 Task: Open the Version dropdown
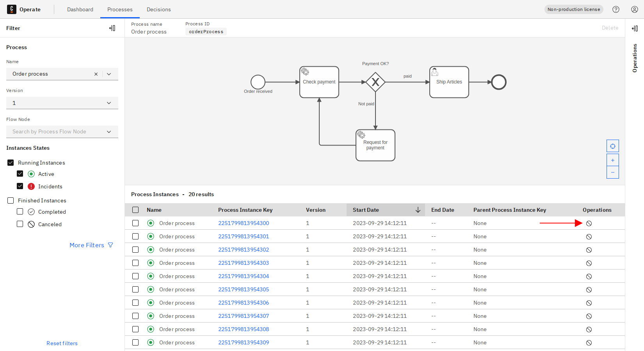pyautogui.click(x=109, y=103)
